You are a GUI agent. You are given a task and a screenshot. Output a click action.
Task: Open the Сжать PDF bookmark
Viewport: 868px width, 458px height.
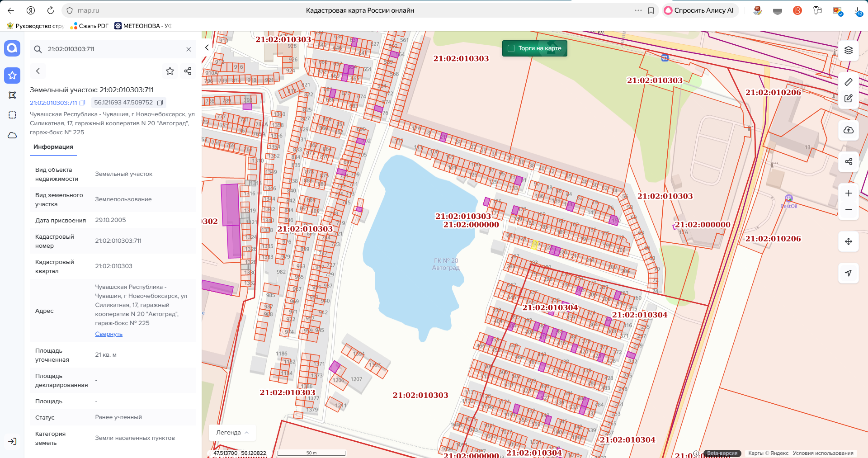pyautogui.click(x=90, y=26)
